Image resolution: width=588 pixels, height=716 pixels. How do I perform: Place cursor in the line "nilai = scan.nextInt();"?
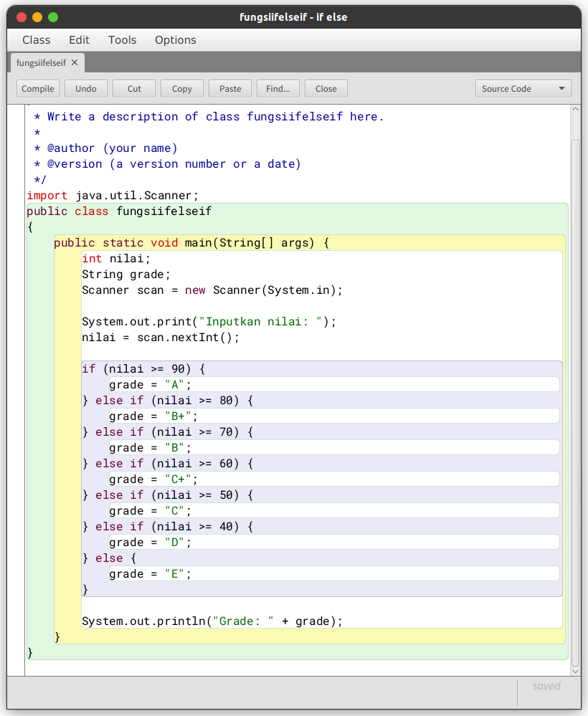click(161, 338)
